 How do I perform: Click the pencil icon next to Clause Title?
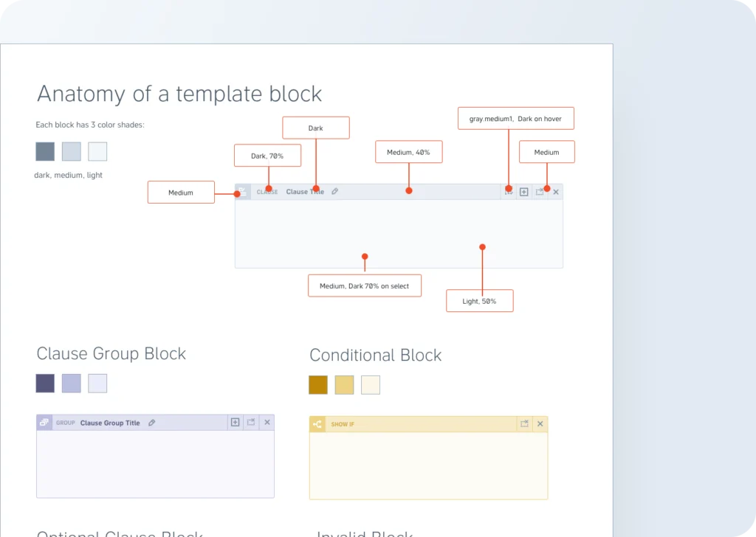point(335,192)
